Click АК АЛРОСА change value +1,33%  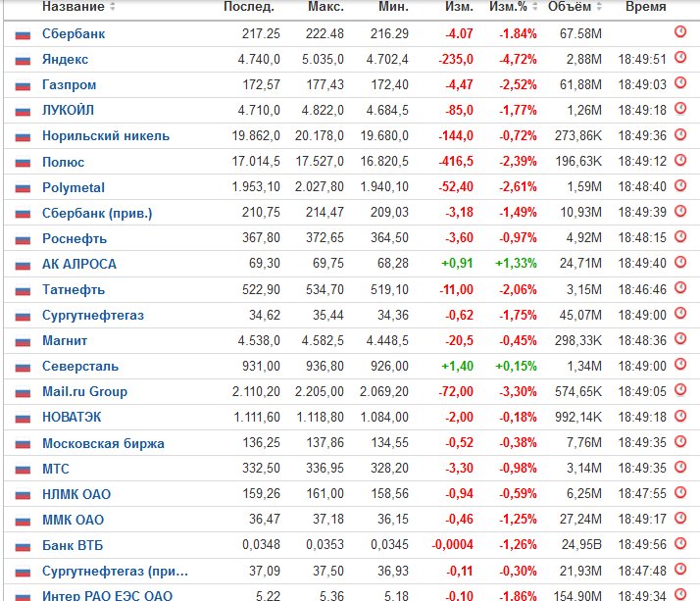point(516,264)
